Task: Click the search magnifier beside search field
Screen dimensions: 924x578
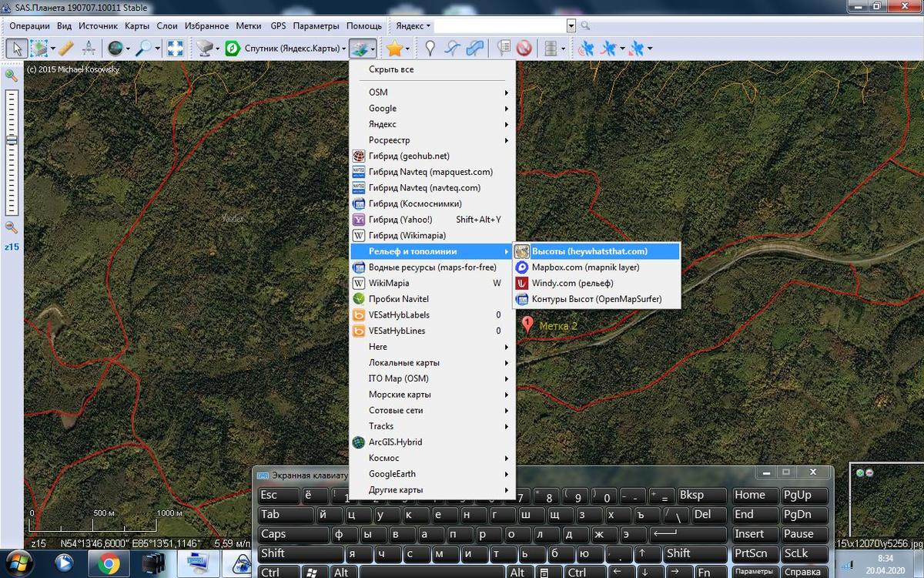Action: [585, 25]
